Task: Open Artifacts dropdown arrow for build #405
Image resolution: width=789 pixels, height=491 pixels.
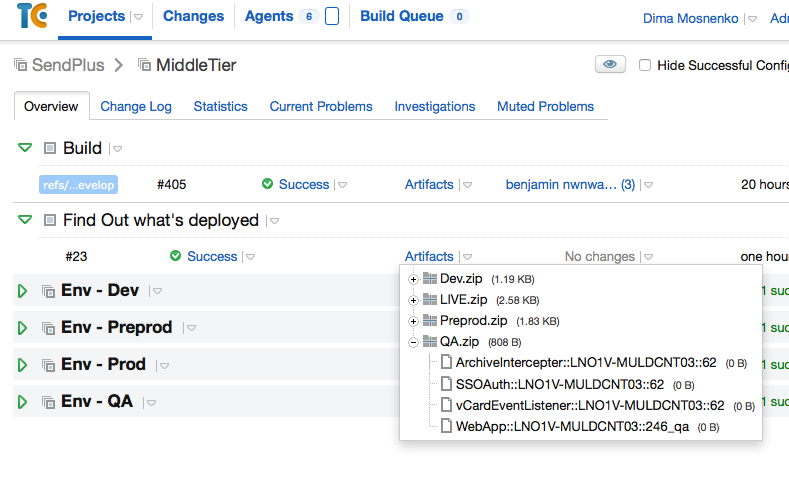Action: tap(467, 185)
